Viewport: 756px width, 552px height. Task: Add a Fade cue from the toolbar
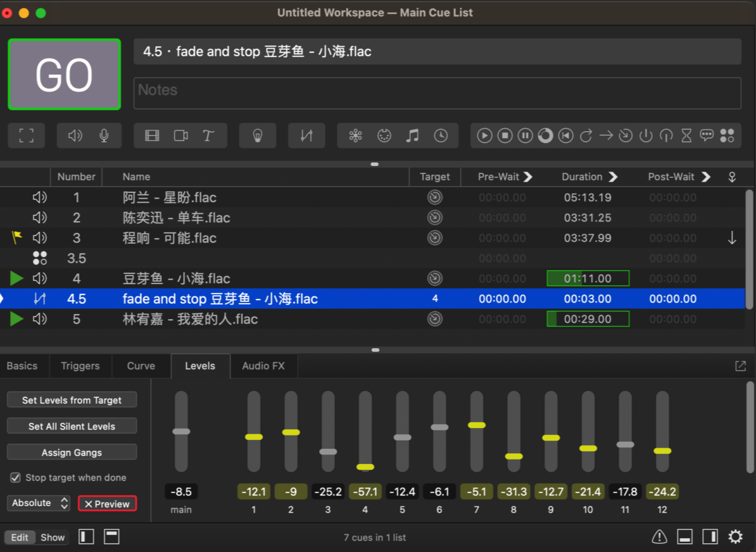coord(306,135)
